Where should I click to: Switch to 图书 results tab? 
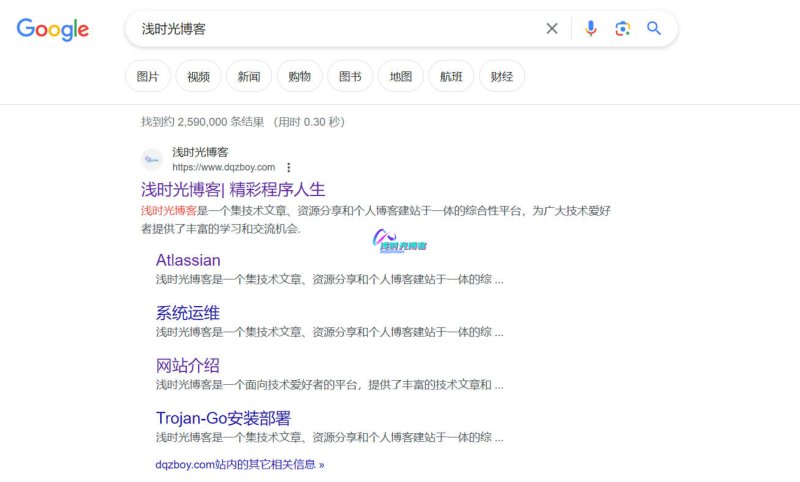point(350,77)
